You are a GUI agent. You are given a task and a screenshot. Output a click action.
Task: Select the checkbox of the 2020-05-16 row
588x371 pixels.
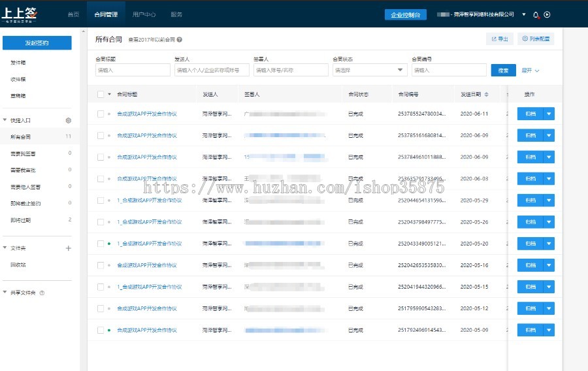click(x=101, y=265)
